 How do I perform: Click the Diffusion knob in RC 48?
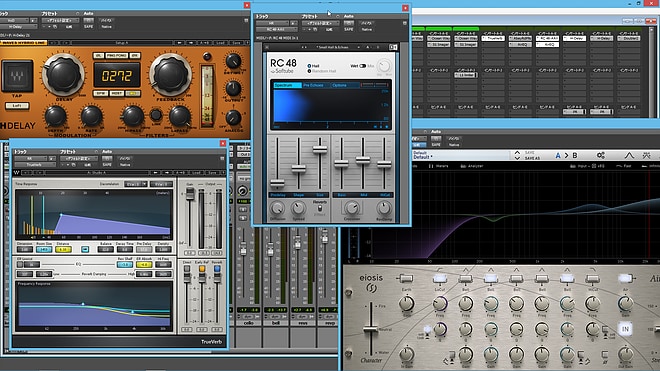pyautogui.click(x=277, y=208)
